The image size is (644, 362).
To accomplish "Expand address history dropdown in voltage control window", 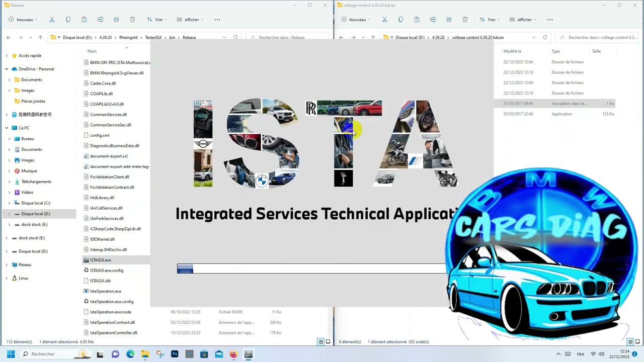I will pyautogui.click(x=534, y=37).
